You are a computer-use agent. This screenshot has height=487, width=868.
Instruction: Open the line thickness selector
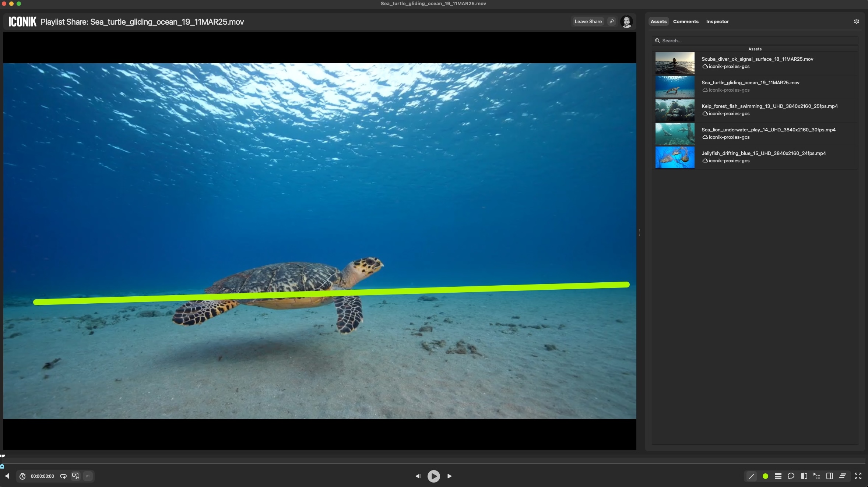point(778,476)
